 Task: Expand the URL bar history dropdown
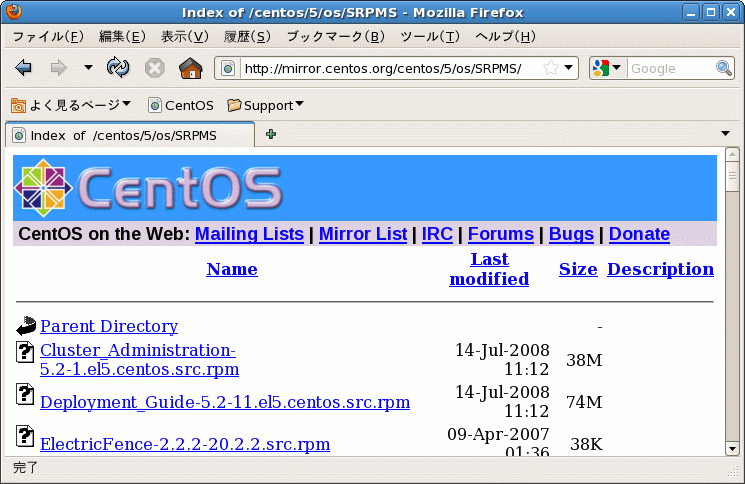point(569,68)
